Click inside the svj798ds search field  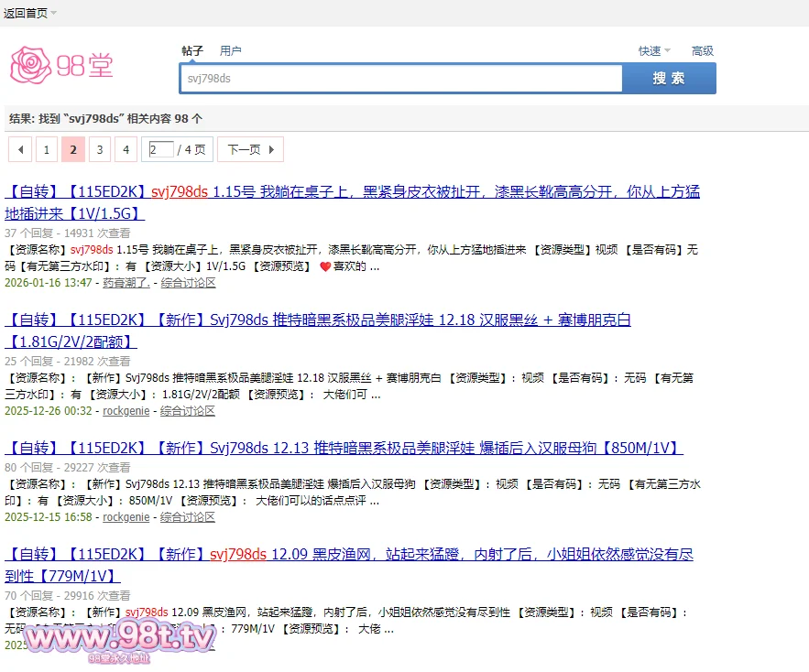400,79
